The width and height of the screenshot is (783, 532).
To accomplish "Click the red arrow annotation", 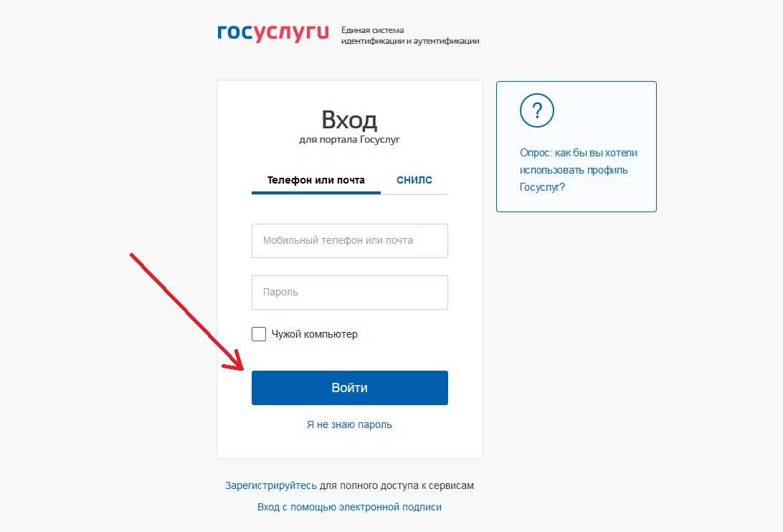I will point(186,312).
